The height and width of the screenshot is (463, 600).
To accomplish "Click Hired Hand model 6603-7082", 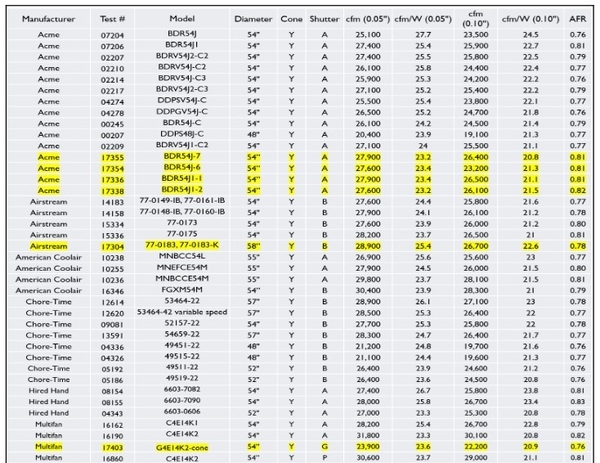I will (182, 390).
